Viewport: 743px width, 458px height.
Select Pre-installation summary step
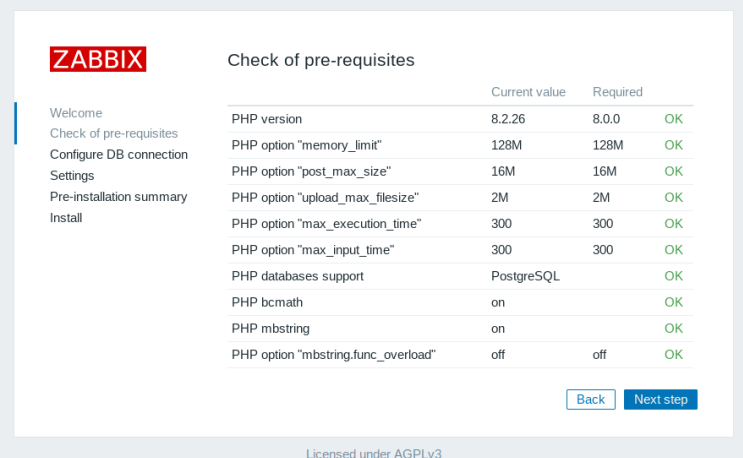[x=118, y=196]
